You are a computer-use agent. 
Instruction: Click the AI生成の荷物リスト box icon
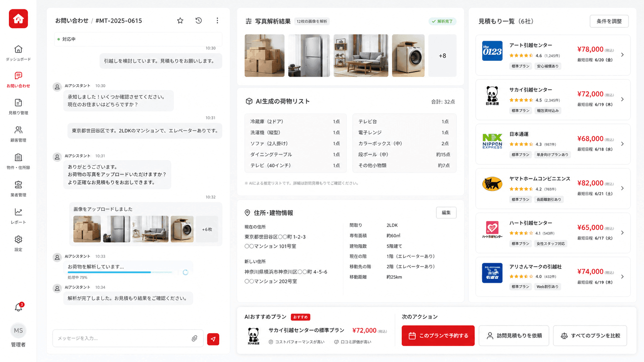[249, 101]
